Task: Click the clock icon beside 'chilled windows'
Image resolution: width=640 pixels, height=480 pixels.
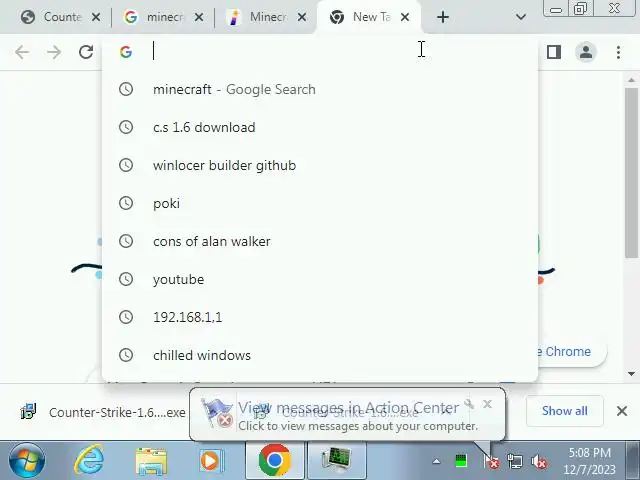Action: click(126, 355)
